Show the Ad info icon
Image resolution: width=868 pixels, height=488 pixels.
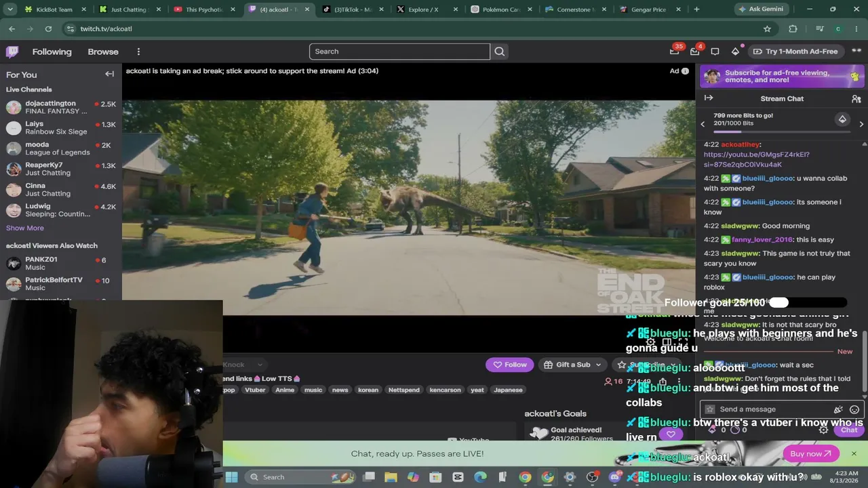pyautogui.click(x=685, y=71)
